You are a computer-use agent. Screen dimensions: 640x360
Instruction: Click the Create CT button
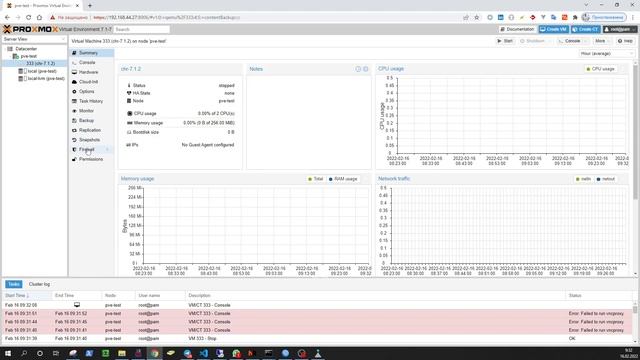(586, 29)
